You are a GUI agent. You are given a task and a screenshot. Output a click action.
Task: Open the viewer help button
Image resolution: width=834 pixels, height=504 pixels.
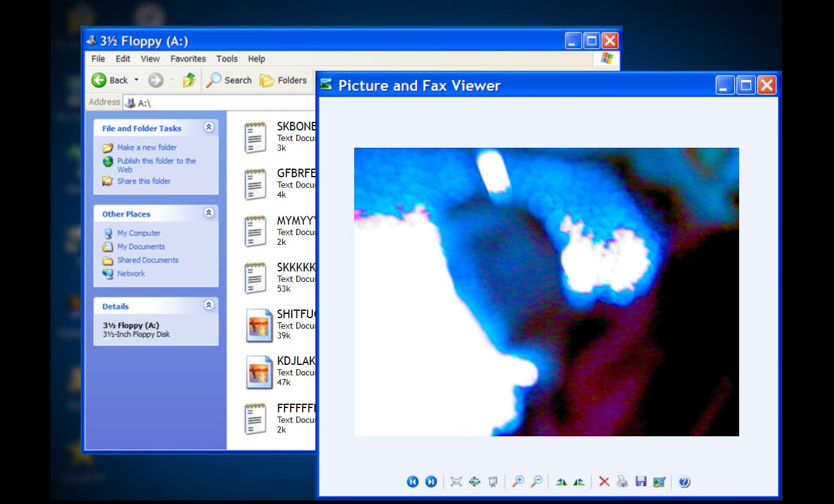point(684,482)
